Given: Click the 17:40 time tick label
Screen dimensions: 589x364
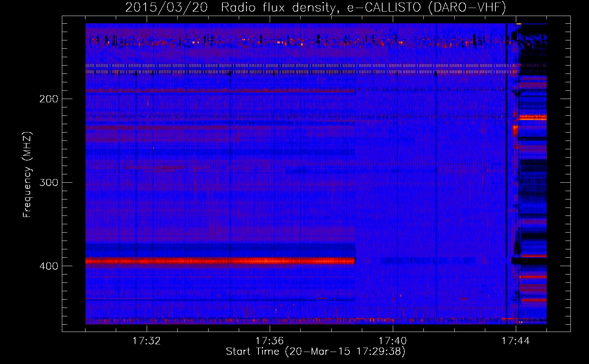Looking at the screenshot, I should [x=393, y=341].
